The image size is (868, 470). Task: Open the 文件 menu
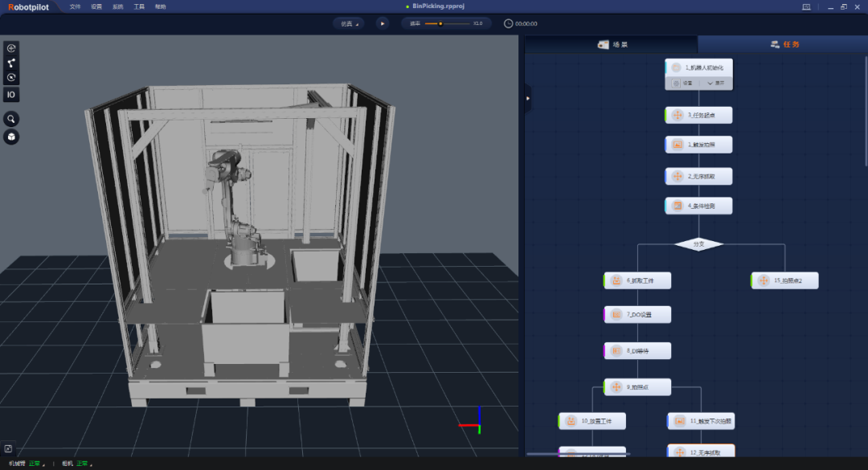pyautogui.click(x=76, y=6)
